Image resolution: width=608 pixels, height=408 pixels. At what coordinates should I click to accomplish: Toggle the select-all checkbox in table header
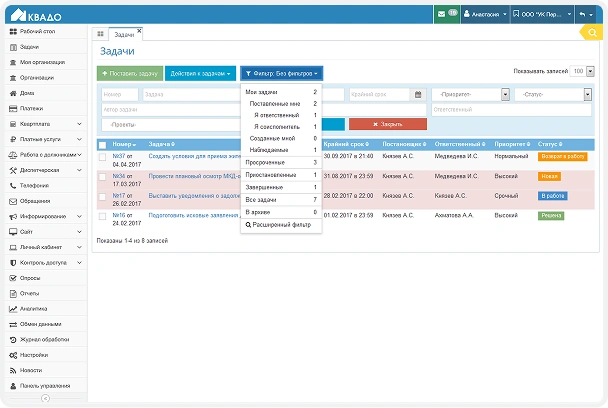(x=102, y=144)
